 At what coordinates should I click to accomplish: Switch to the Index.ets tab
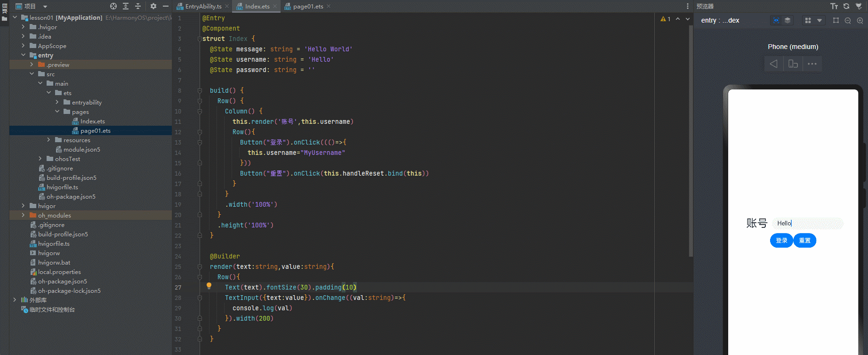[x=257, y=7]
